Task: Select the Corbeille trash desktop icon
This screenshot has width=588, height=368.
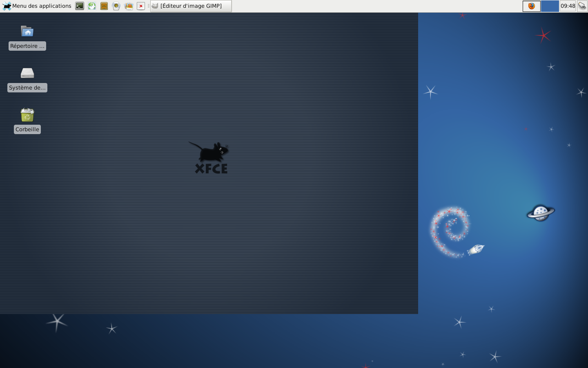Action: tap(27, 121)
